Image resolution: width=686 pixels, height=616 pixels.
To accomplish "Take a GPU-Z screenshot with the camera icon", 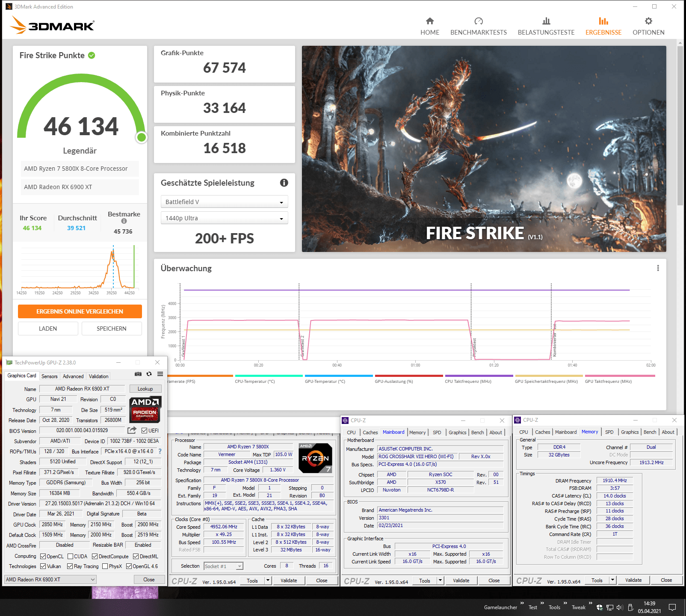I will click(138, 374).
